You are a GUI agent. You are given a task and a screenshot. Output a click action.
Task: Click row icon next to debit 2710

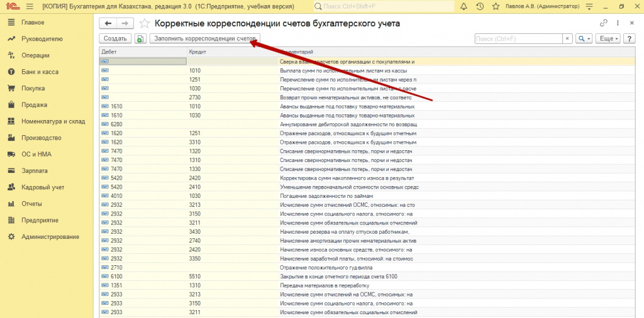tap(105, 268)
